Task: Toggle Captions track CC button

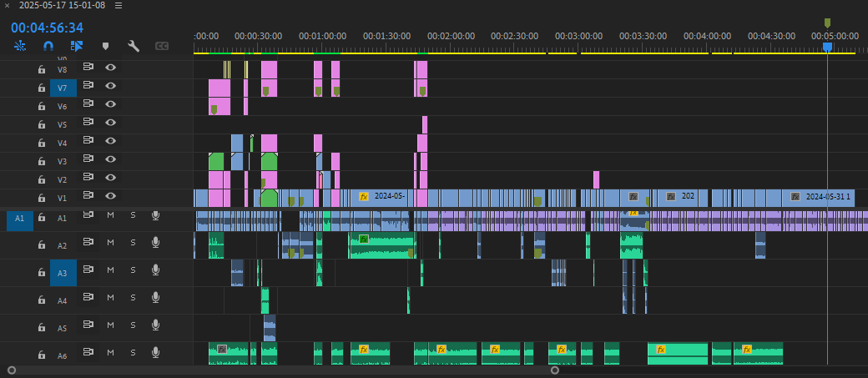Action: pyautogui.click(x=162, y=46)
